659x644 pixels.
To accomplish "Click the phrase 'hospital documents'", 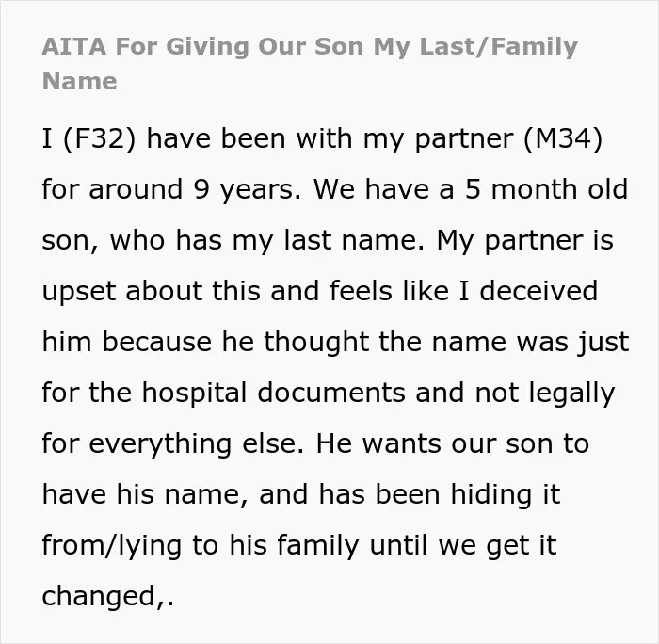I will 274,393.
